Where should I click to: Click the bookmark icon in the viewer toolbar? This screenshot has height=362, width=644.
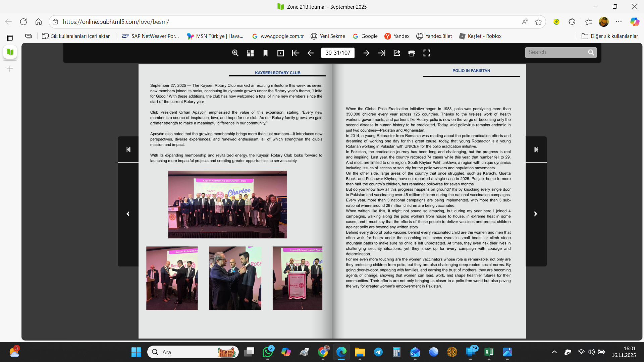pos(265,53)
